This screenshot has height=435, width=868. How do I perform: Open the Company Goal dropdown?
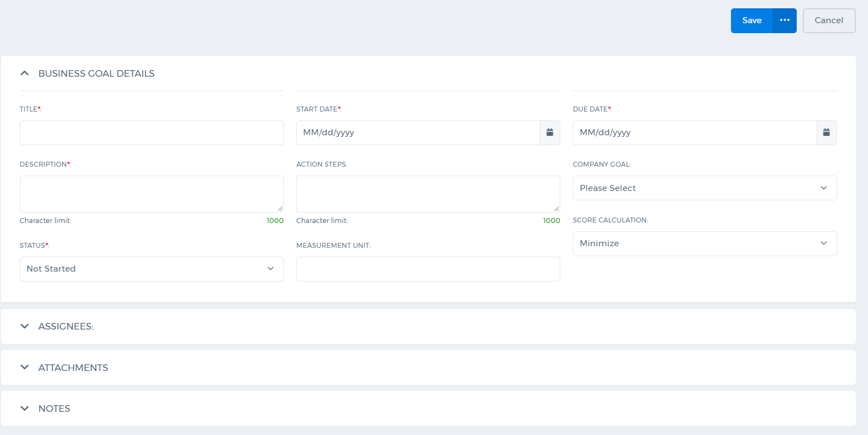704,188
